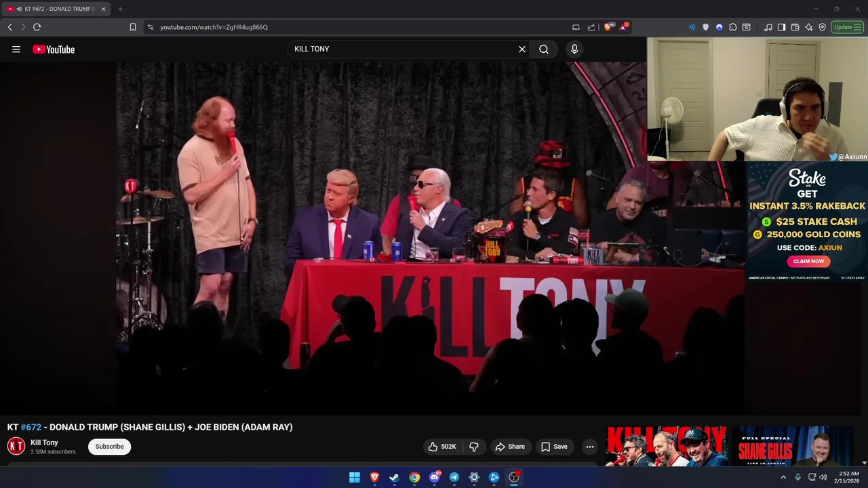Screen dimensions: 868x488
Task: Open the Shane Gillis full special thumbnail
Action: (x=793, y=446)
